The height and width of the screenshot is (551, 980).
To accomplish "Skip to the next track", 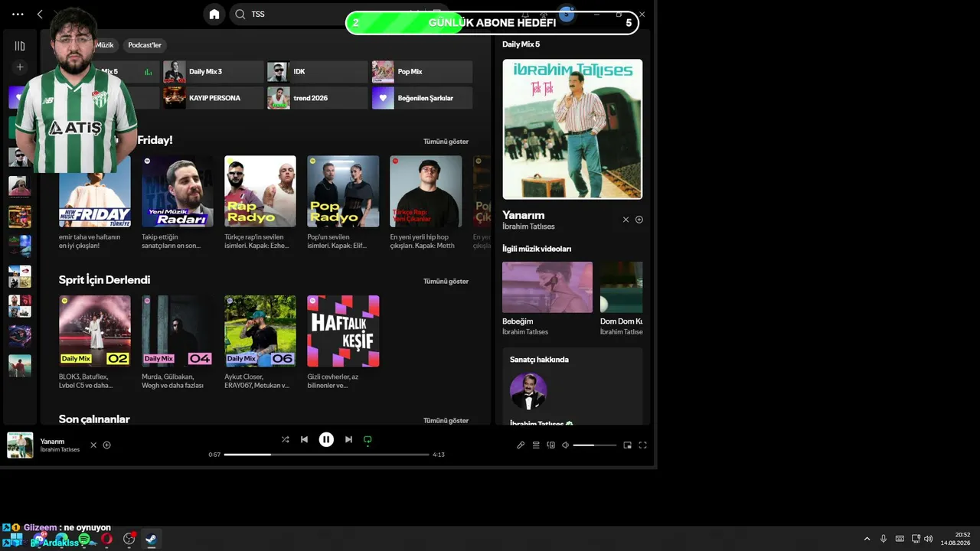I will coord(348,439).
